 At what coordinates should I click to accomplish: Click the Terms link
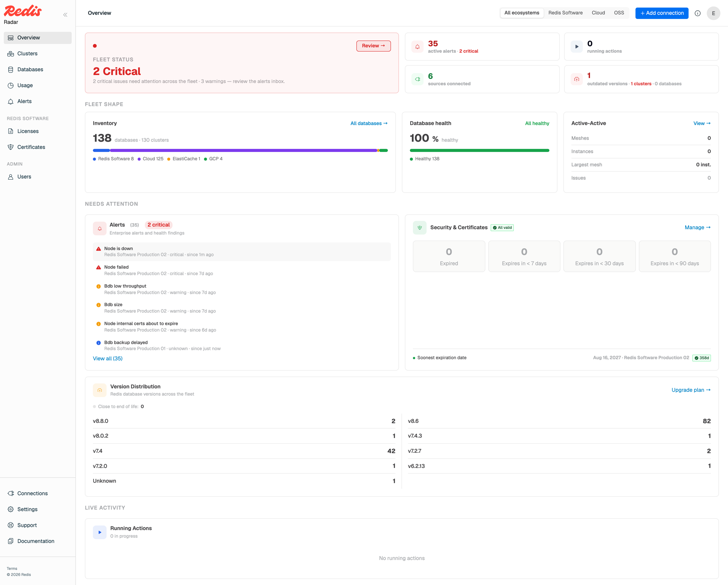tap(12, 568)
